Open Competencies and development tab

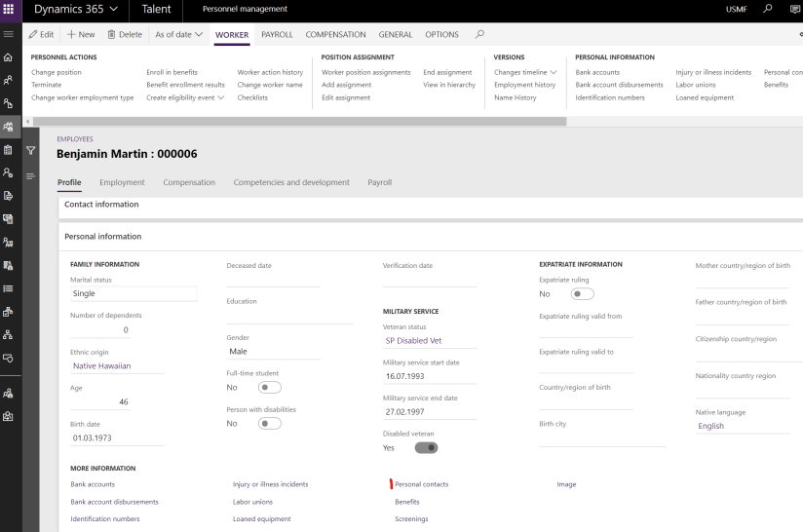point(291,182)
